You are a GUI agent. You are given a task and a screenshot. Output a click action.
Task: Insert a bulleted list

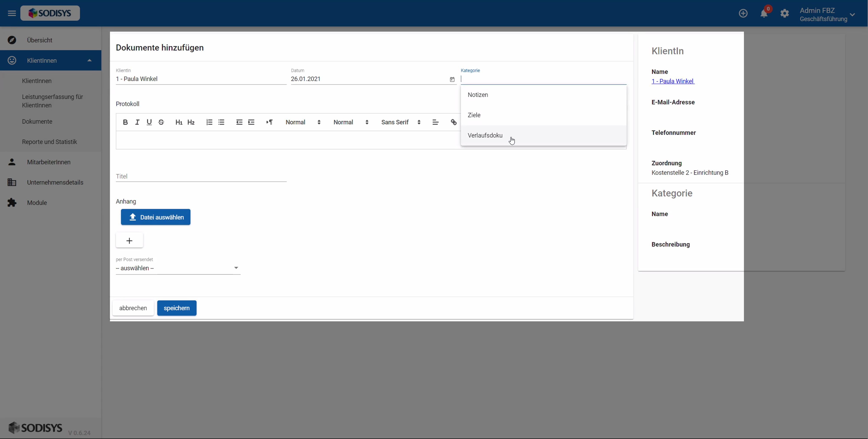pyautogui.click(x=221, y=122)
